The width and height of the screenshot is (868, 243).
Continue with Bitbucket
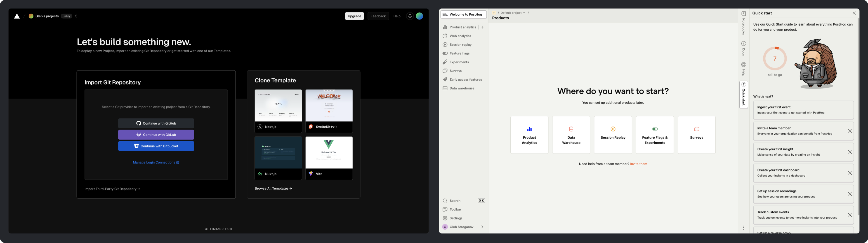click(x=156, y=146)
